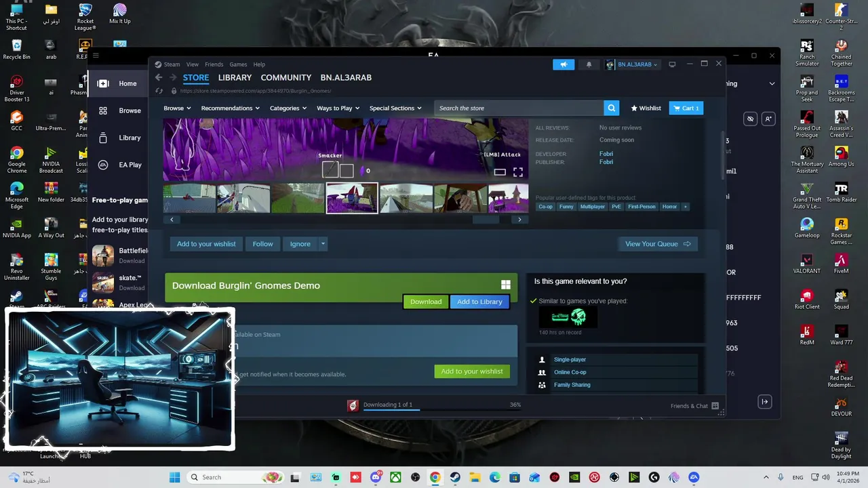The image size is (868, 488).
Task: Click View Your Queue button
Action: [x=658, y=244]
